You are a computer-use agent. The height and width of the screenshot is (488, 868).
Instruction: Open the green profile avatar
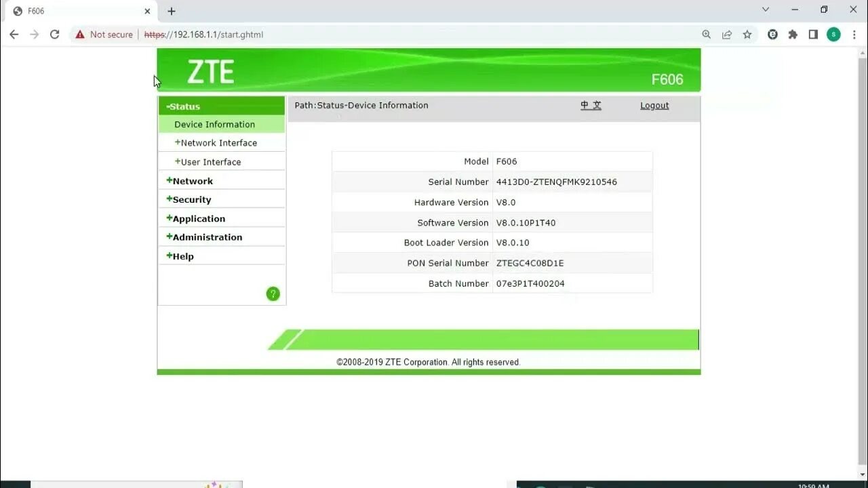click(x=833, y=35)
